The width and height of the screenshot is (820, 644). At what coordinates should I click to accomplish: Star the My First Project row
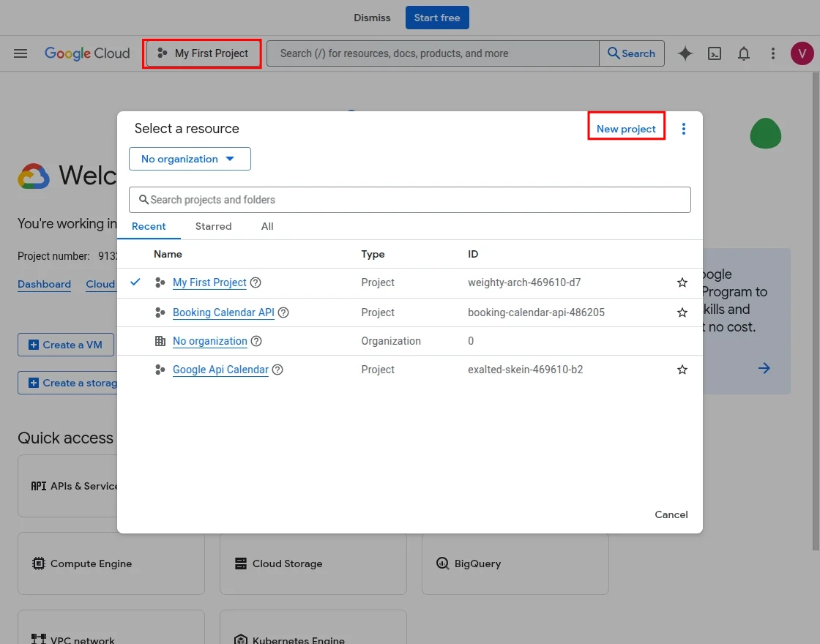coord(682,282)
